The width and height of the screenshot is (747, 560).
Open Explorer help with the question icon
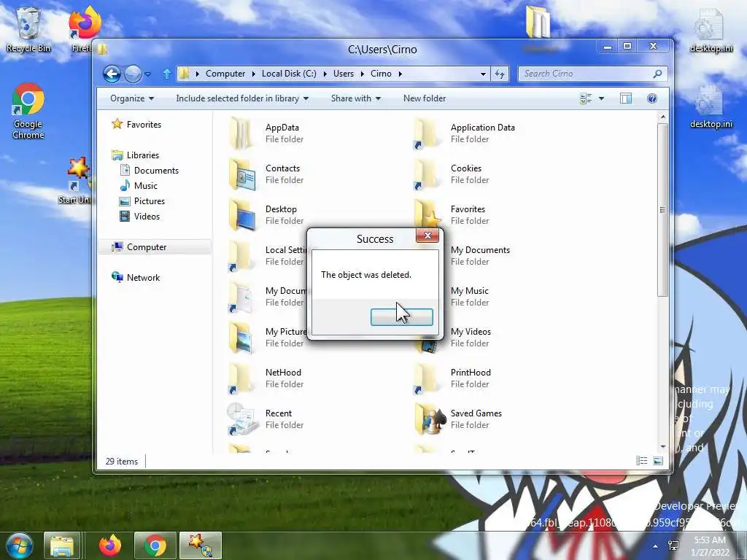(651, 98)
